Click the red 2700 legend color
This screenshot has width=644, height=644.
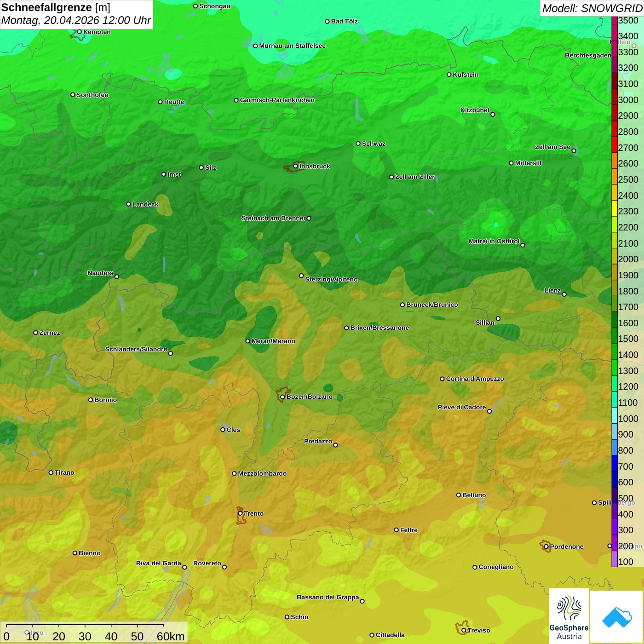[x=615, y=144]
